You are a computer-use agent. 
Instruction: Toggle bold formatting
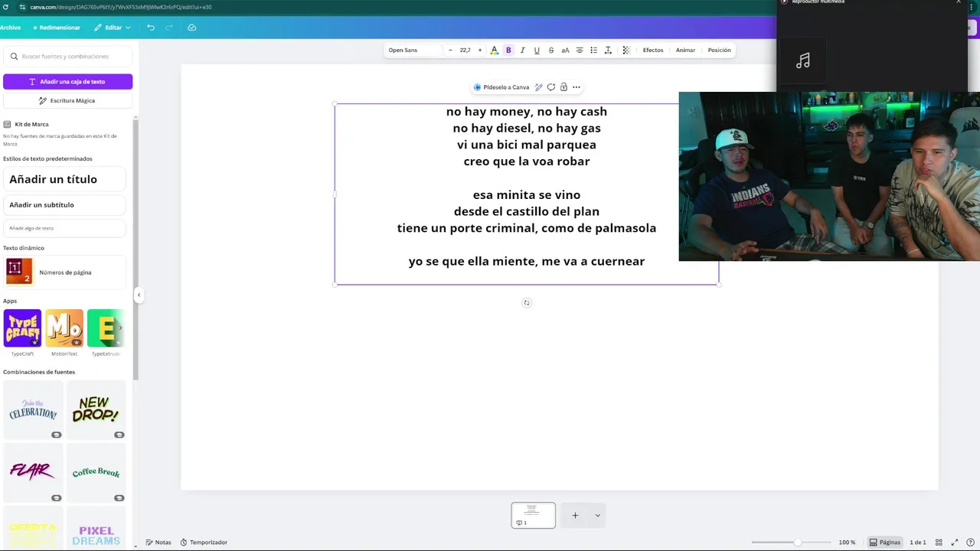[508, 51]
